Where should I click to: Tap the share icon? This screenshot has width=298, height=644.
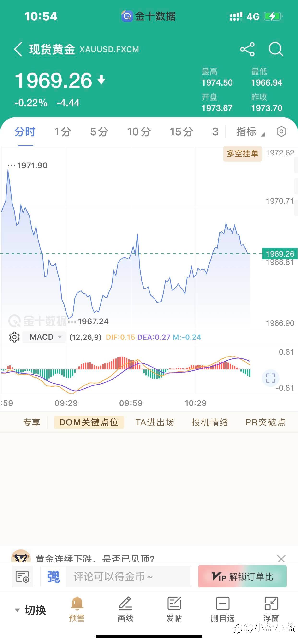coord(247,49)
